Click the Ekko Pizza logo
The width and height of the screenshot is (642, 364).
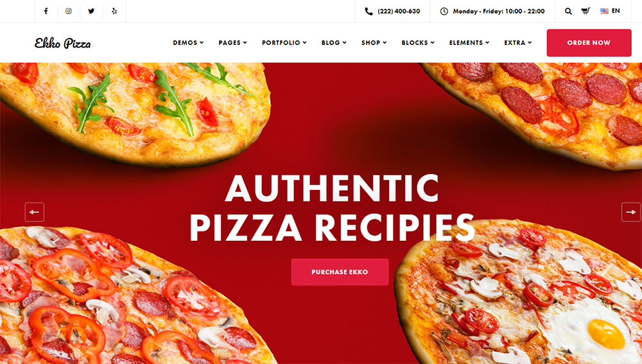(63, 43)
